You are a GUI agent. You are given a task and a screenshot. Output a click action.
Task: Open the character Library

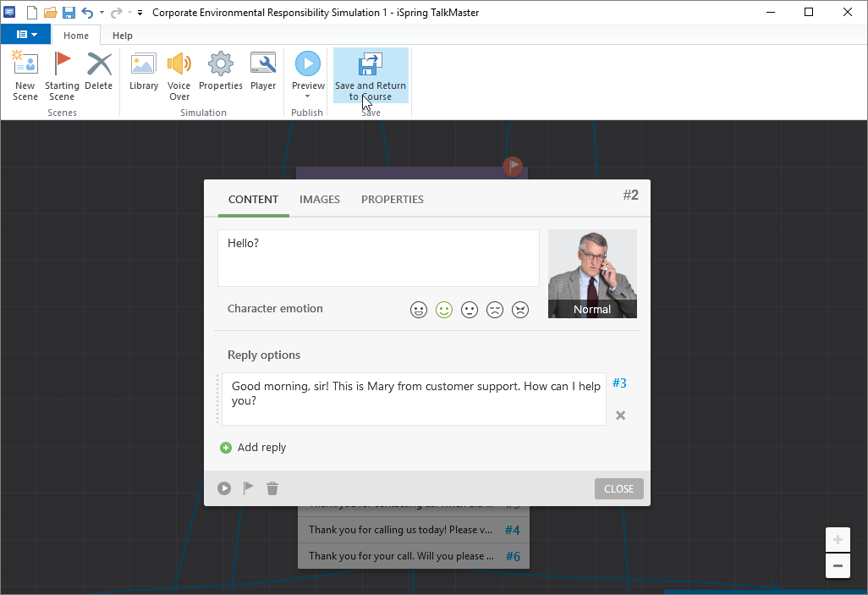point(143,74)
